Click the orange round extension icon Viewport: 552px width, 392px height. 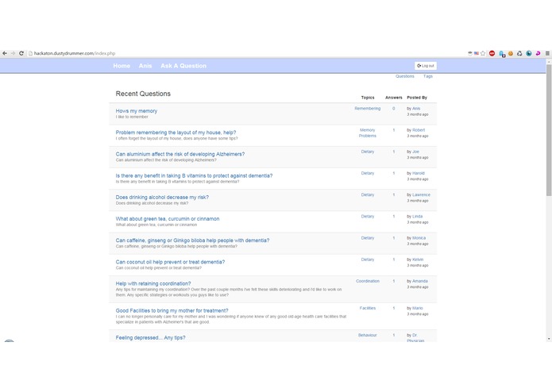point(511,53)
